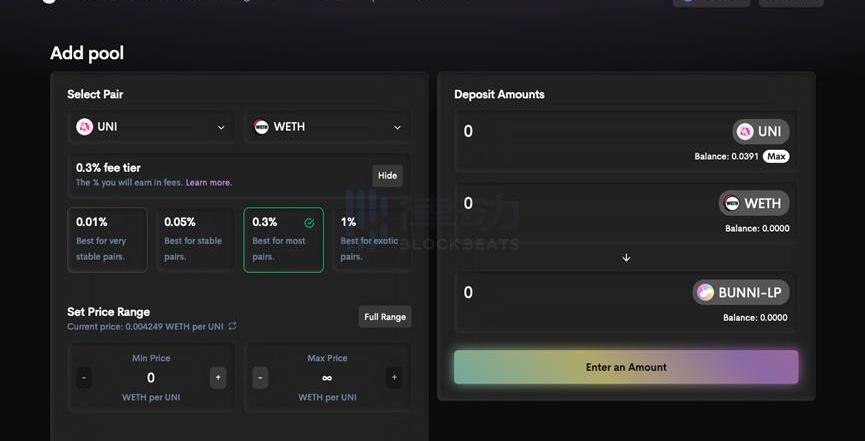Viewport: 865px width, 441px height.
Task: Click the green checkmark on 0.3% tier
Action: click(309, 223)
